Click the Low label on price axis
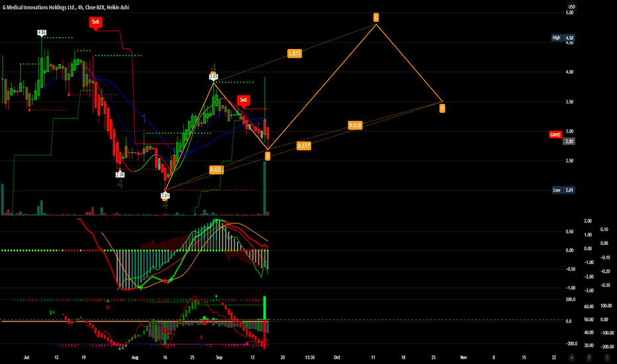The image size is (617, 364). tap(557, 190)
